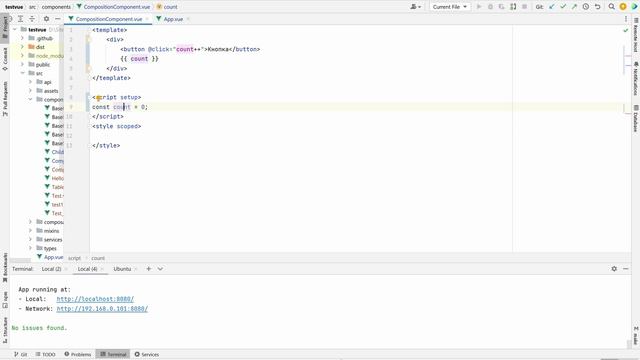Toggle the Commit tool window sidebar button
The image size is (640, 360).
5,59
